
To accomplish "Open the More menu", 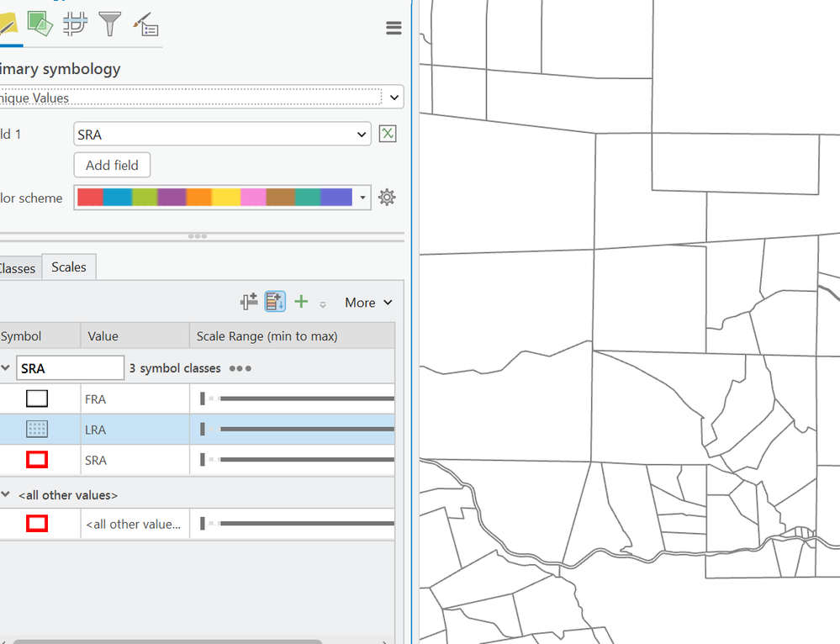I will click(x=368, y=302).
